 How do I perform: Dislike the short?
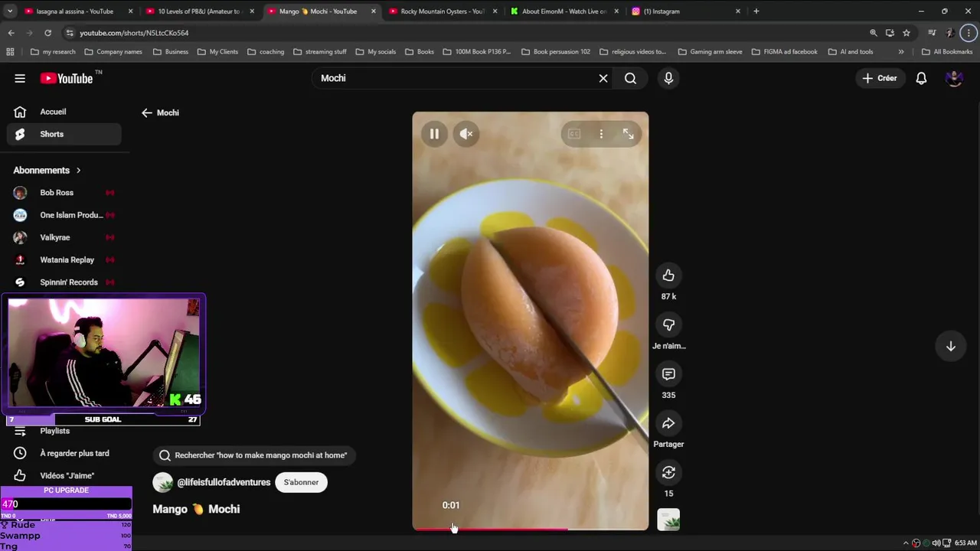[668, 325]
